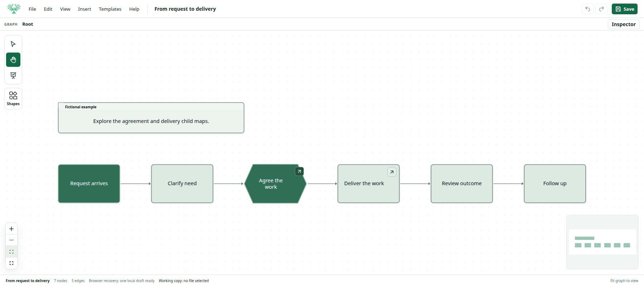The width and height of the screenshot is (644, 286).
Task: Click the green tree app logo
Action: click(x=14, y=9)
